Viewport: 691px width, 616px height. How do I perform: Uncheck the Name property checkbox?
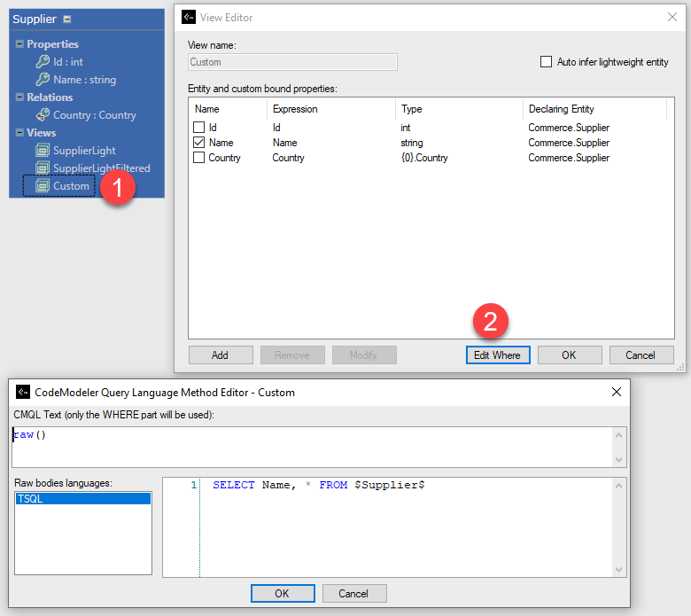199,143
